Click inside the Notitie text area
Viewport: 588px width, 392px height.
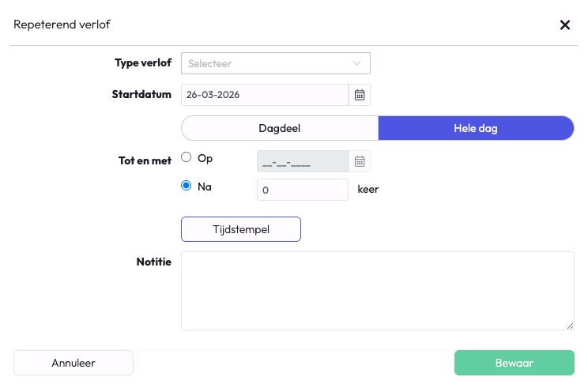(377, 290)
